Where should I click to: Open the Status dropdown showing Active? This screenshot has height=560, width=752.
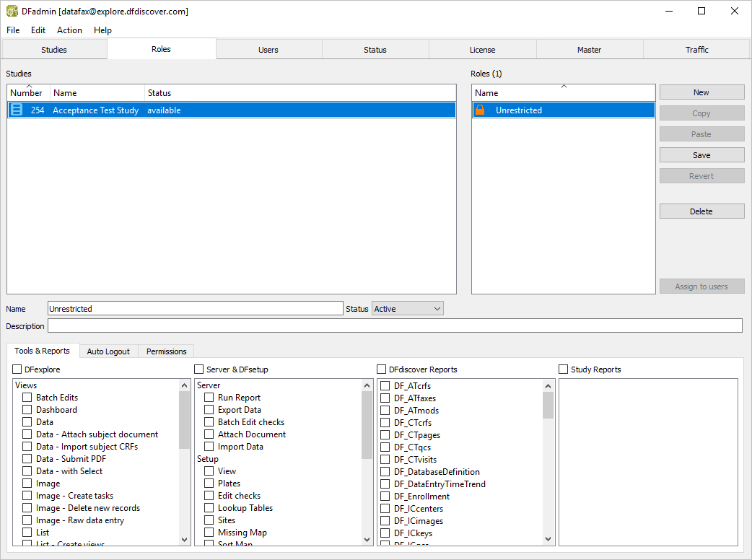(407, 309)
